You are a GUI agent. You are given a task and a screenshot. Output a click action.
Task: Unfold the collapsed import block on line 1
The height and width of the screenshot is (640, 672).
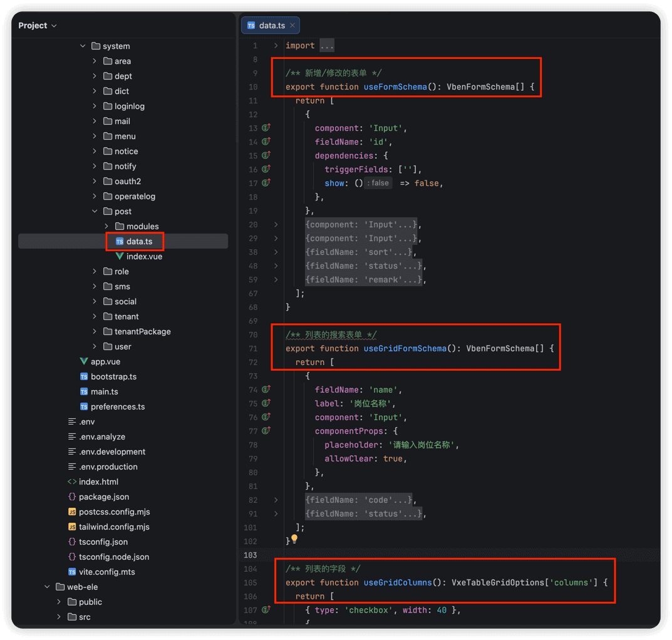pyautogui.click(x=276, y=46)
